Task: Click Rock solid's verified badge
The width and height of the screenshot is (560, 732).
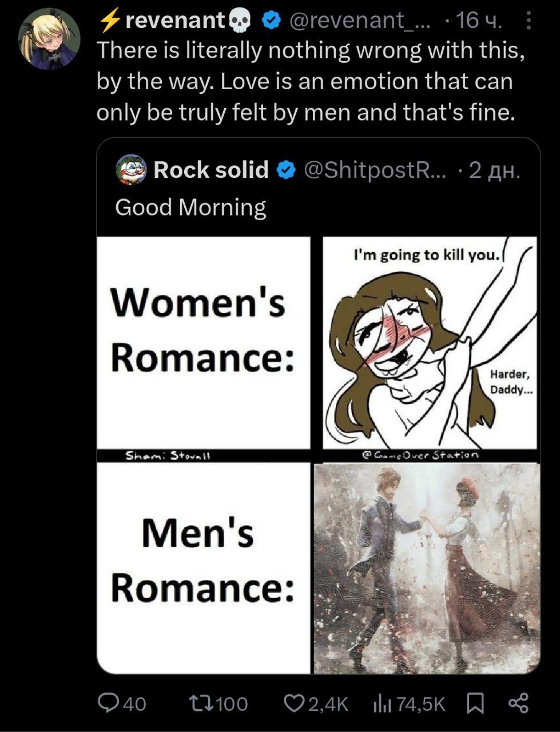Action: 286,170
